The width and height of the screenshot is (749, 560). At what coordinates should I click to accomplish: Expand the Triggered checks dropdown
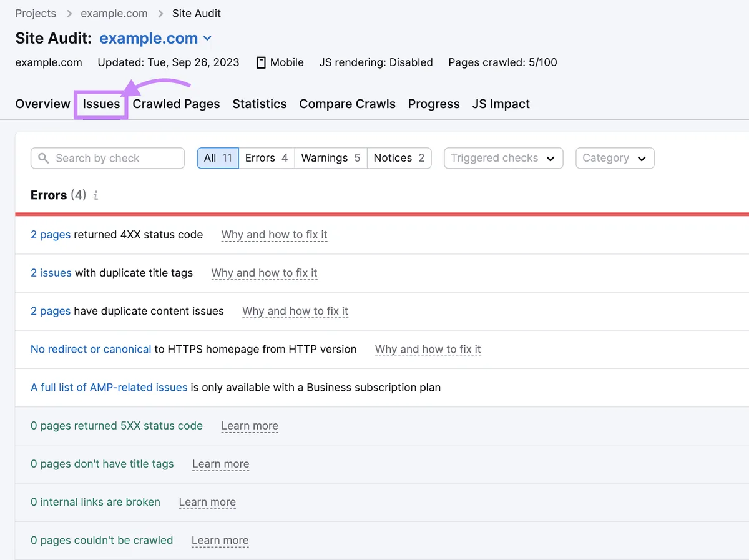(504, 158)
